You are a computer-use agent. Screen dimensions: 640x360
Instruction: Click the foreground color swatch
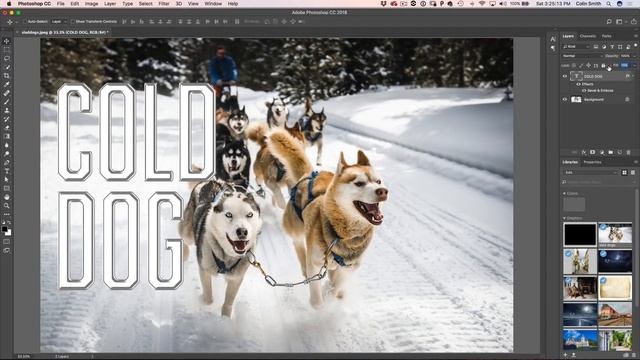click(x=4, y=229)
